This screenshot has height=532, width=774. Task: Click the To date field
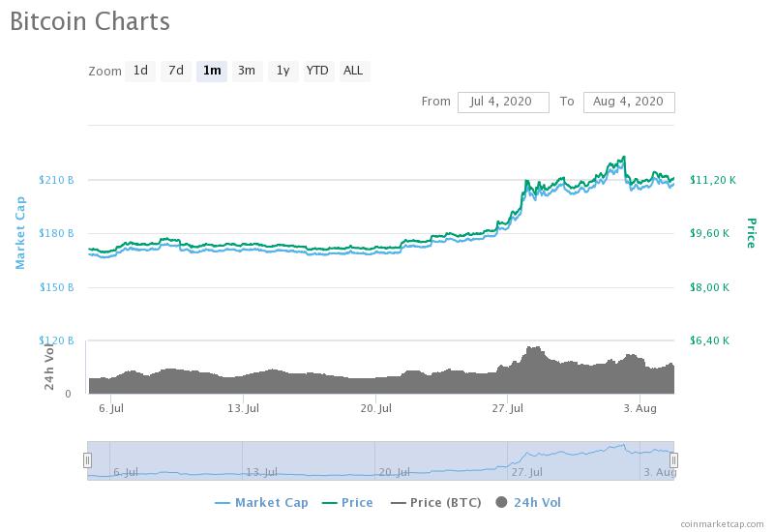coord(629,103)
